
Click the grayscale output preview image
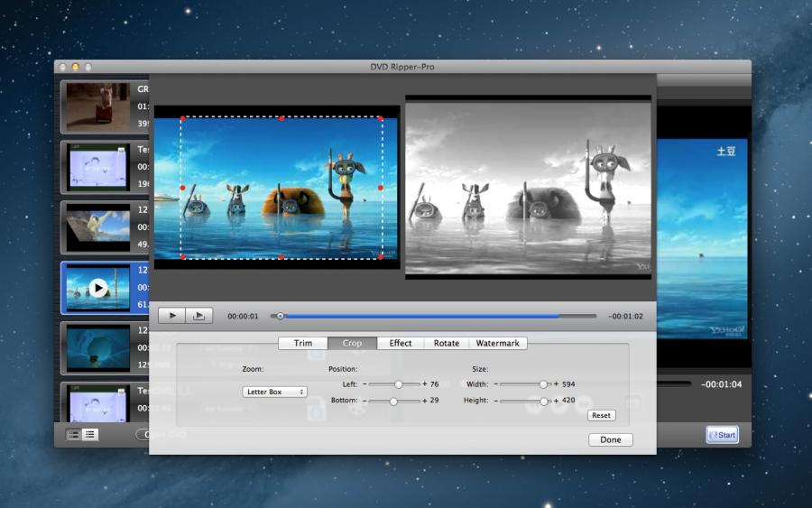coord(528,188)
